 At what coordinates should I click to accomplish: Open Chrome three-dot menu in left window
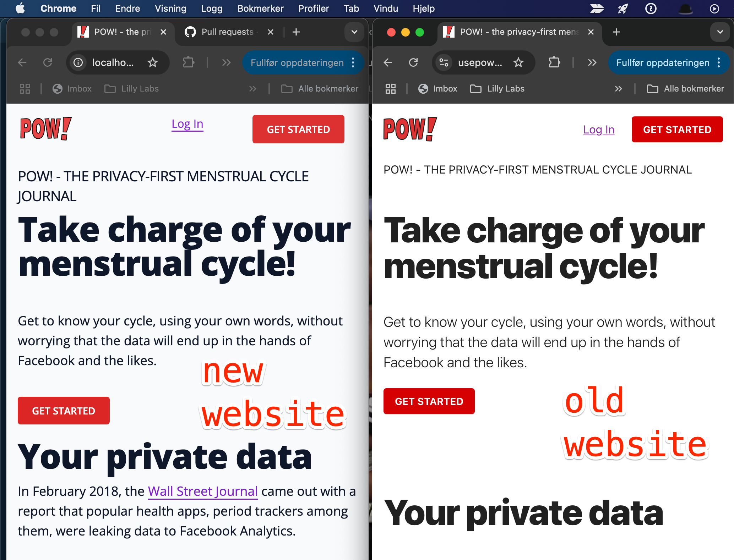(x=353, y=63)
